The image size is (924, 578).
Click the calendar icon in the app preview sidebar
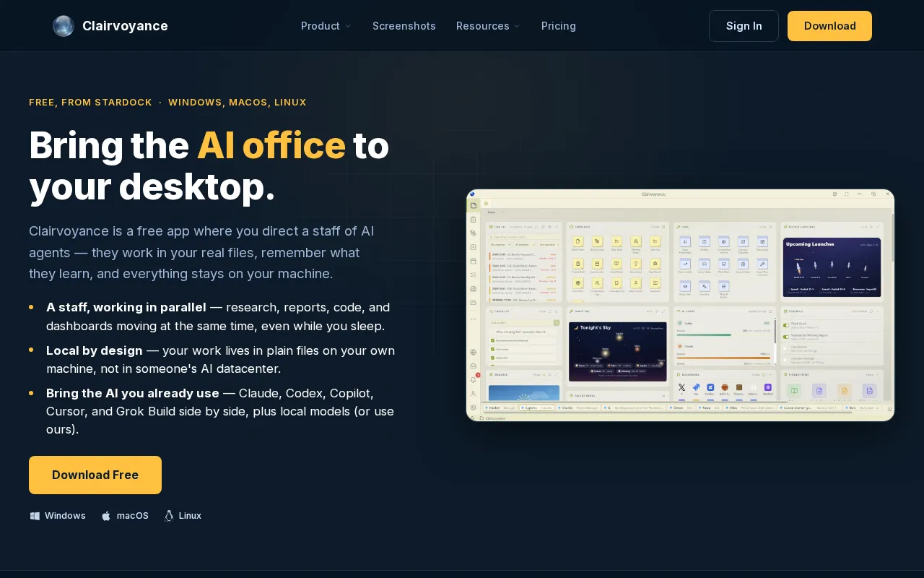coord(473,261)
